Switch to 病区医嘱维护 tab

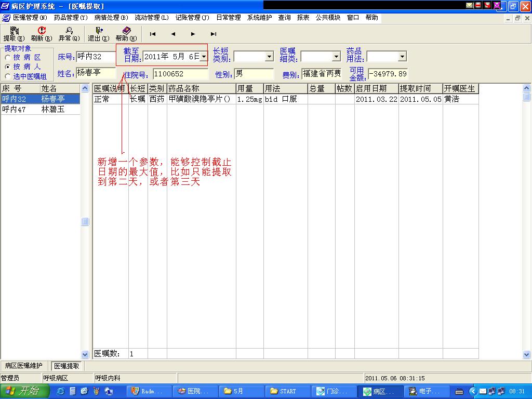24,366
